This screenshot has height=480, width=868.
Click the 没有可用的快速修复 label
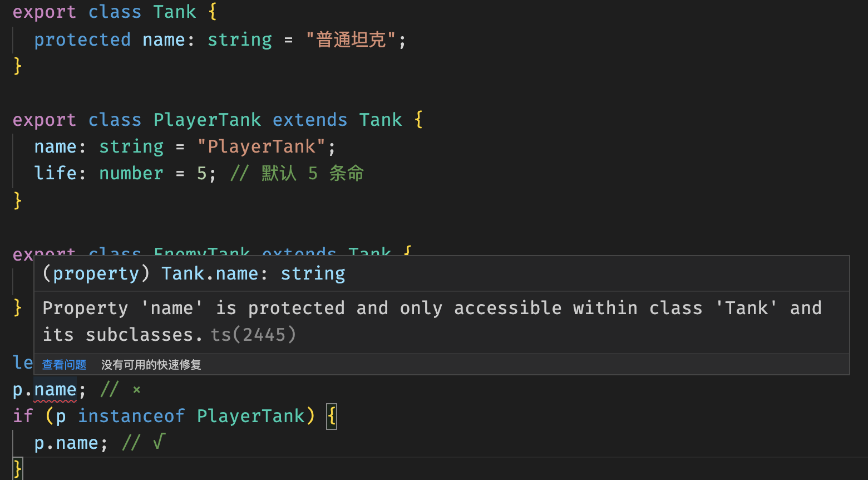click(x=151, y=365)
